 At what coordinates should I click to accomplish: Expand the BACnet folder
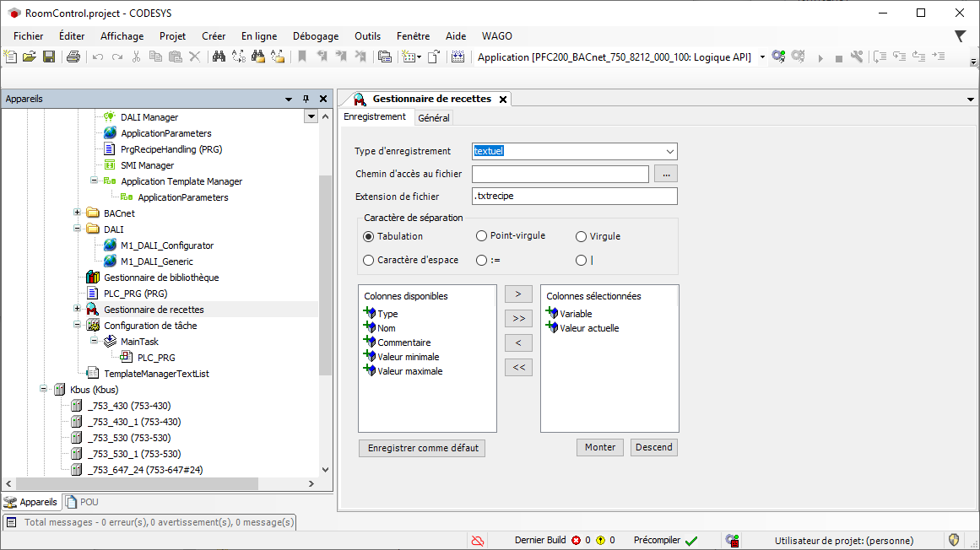78,213
